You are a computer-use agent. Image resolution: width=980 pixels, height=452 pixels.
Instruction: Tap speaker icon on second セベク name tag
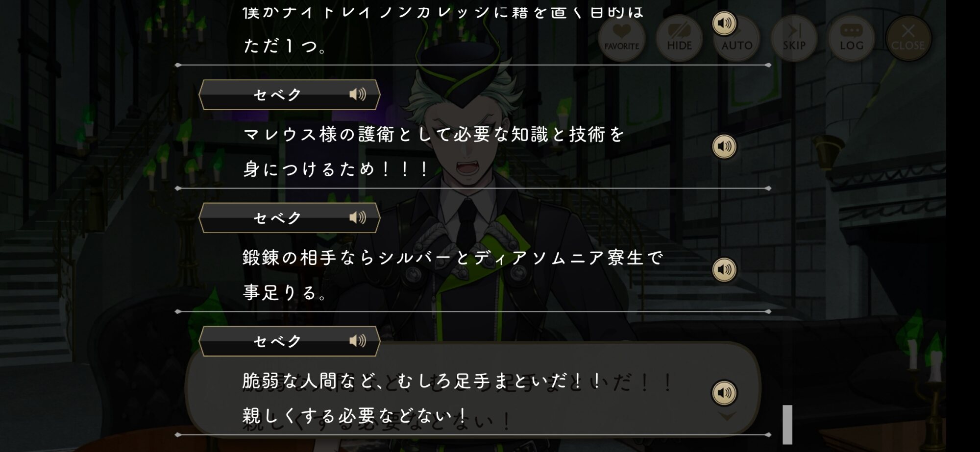pos(358,217)
